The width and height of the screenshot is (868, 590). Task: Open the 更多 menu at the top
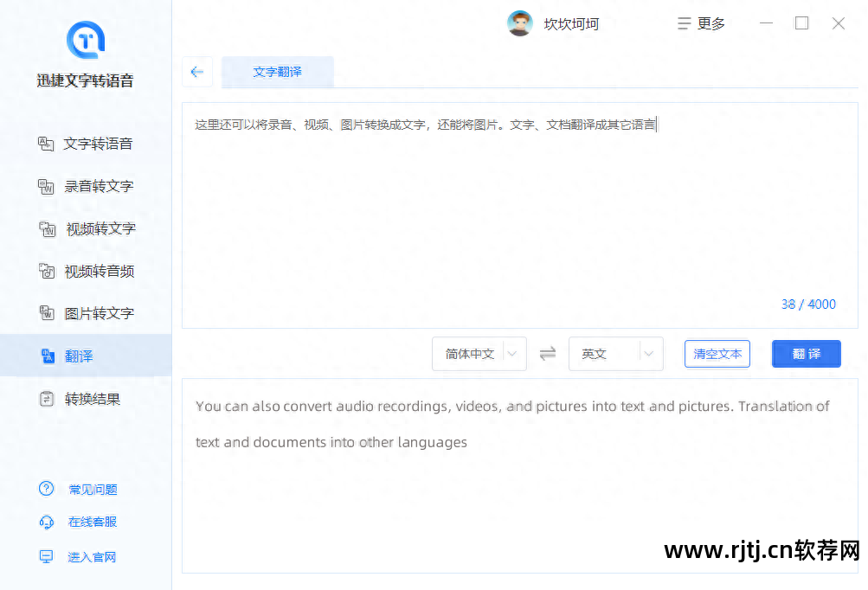coord(700,23)
